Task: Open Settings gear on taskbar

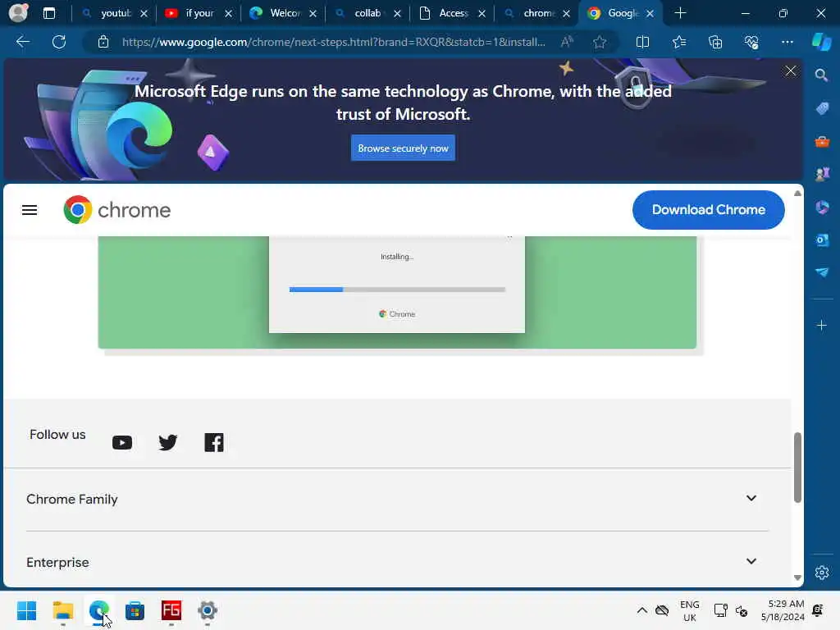Action: [x=208, y=610]
